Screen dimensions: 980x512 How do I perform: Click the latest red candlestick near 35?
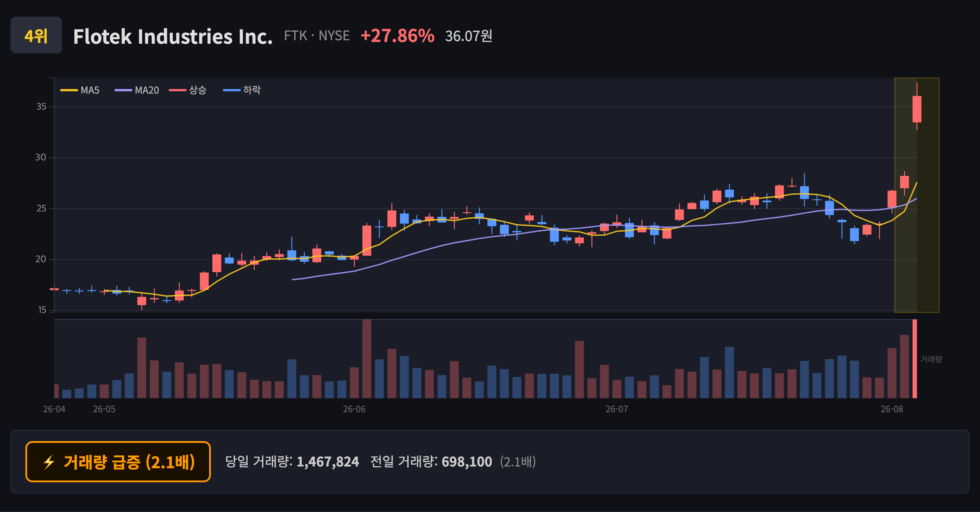click(x=917, y=109)
